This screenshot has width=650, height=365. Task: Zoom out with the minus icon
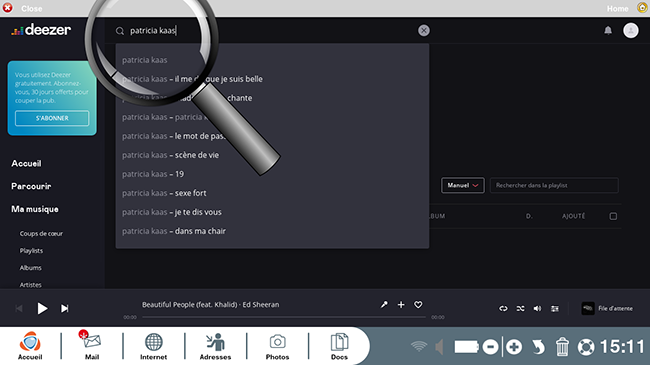[490, 347]
